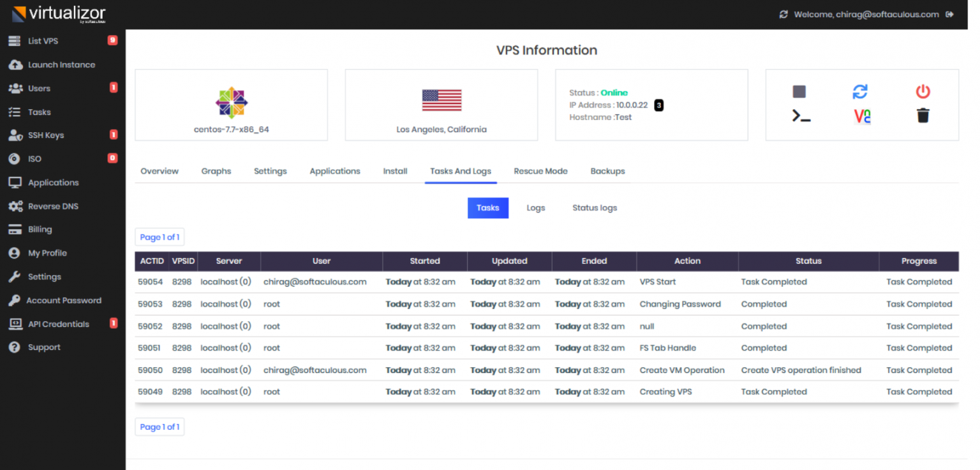Image resolution: width=980 pixels, height=470 pixels.
Task: Show Status logs
Action: pyautogui.click(x=594, y=208)
